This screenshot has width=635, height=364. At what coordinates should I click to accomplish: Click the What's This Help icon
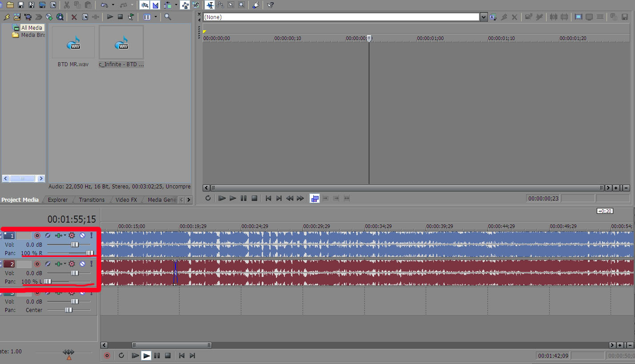[x=270, y=5]
